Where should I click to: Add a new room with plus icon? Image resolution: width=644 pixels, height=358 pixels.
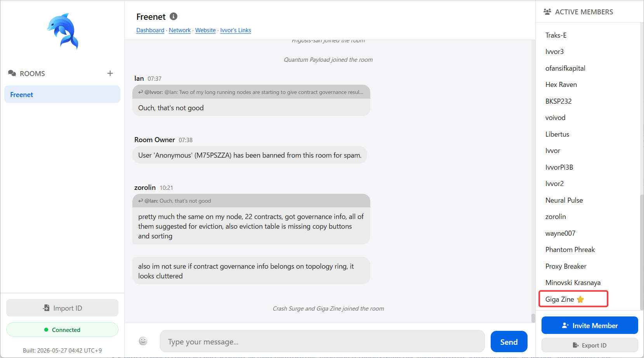(x=110, y=73)
